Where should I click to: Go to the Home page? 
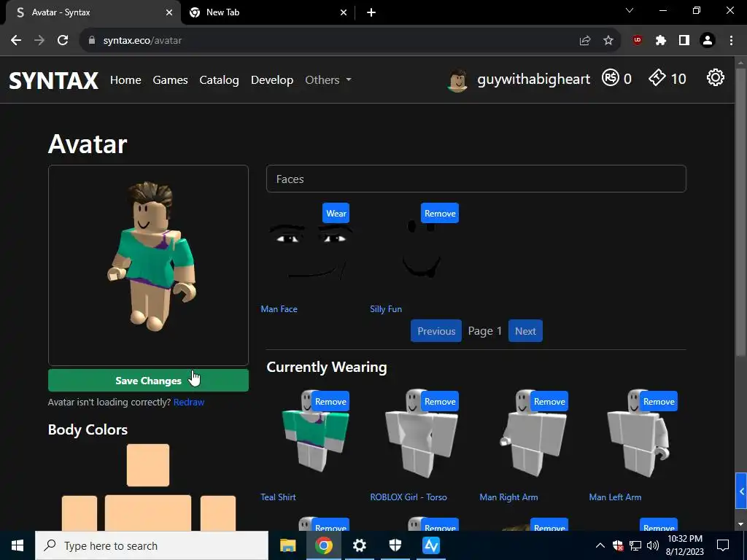125,79
